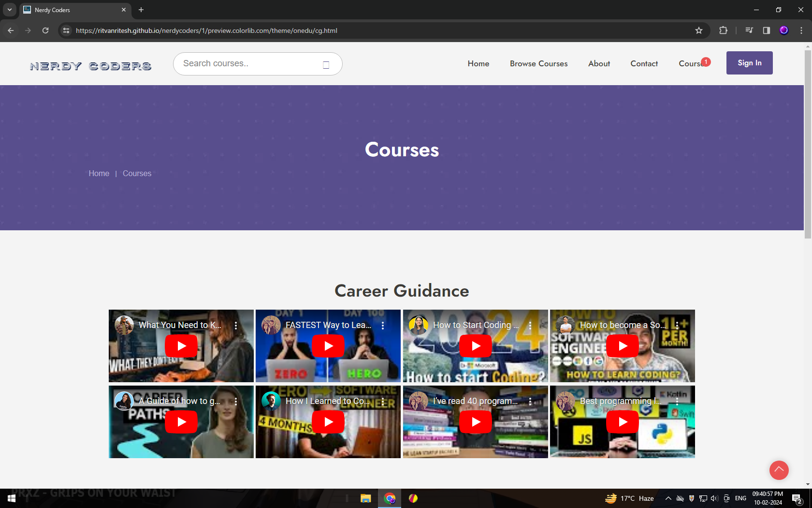This screenshot has width=812, height=508.
Task: Open the About nav item
Action: pyautogui.click(x=599, y=63)
